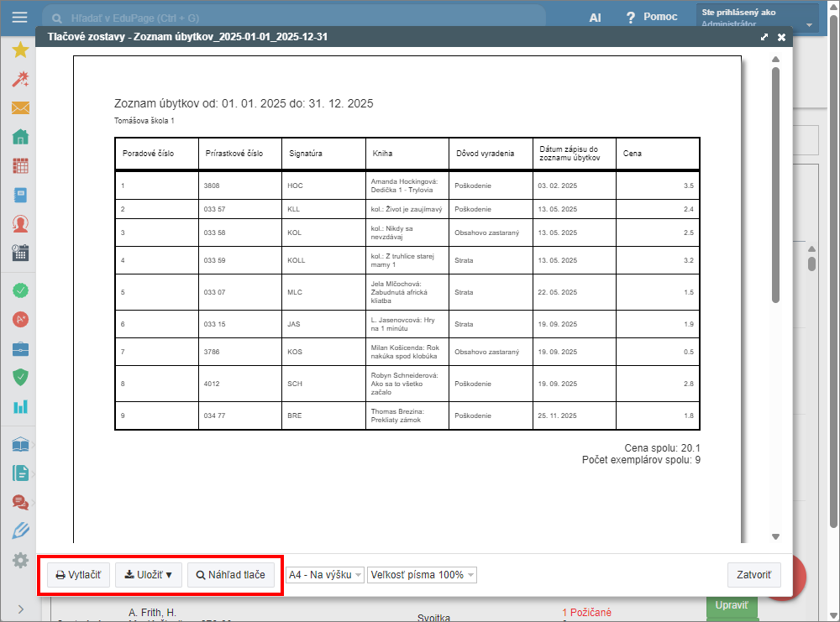Open the hamburger menu at top left
The height and width of the screenshot is (622, 840).
click(x=20, y=17)
